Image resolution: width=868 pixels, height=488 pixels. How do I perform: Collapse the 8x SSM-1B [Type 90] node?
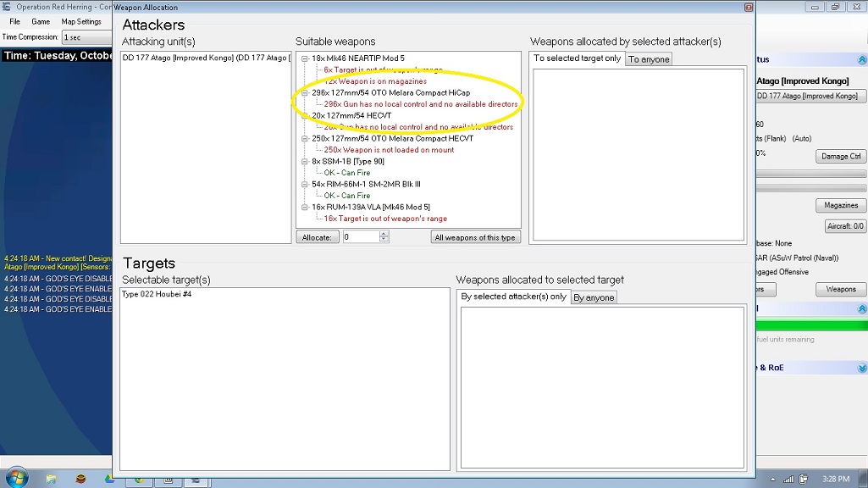305,161
